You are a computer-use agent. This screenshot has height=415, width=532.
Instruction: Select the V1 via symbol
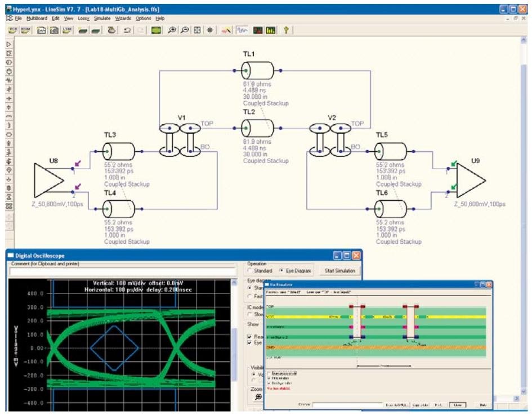[x=180, y=140]
